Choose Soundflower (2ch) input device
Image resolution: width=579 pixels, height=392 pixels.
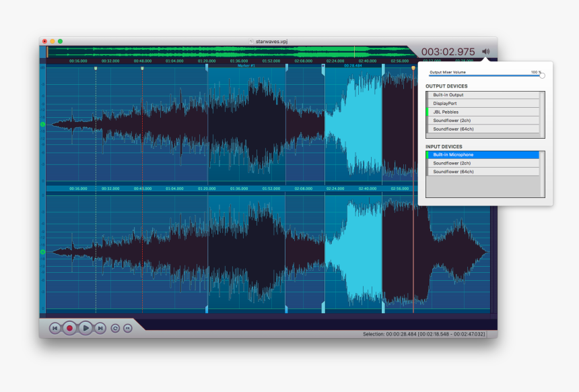pos(483,163)
